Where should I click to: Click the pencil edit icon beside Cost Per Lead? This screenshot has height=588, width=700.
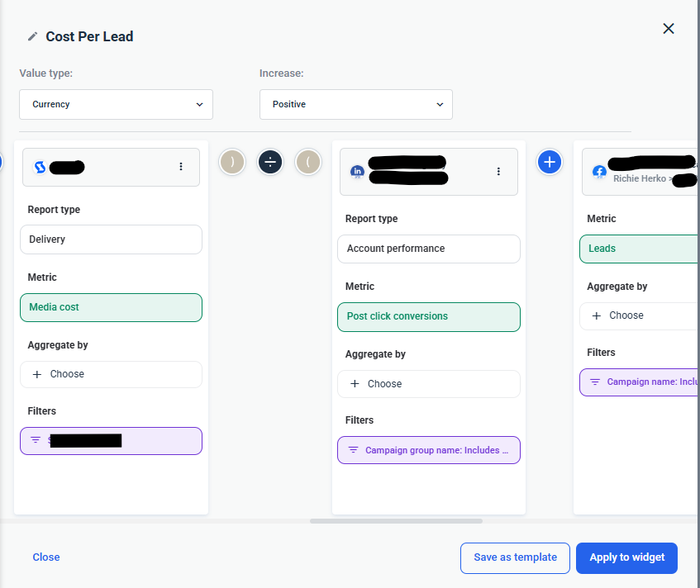pos(32,36)
